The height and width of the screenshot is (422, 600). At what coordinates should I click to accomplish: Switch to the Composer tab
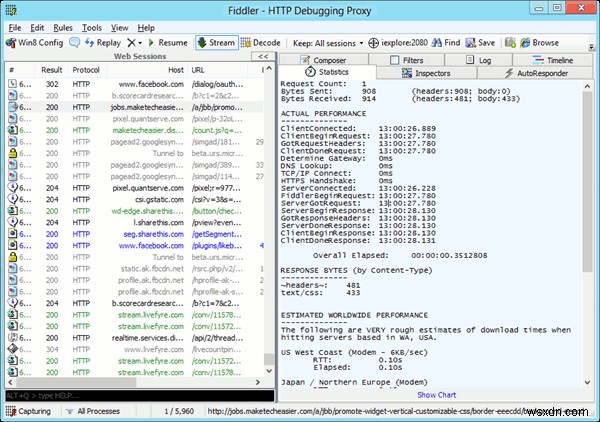pos(323,60)
